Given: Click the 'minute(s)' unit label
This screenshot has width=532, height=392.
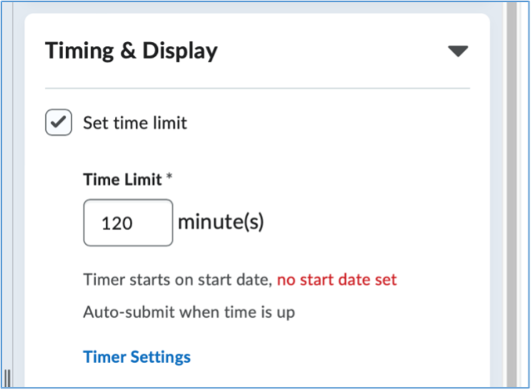Looking at the screenshot, I should click(x=220, y=222).
